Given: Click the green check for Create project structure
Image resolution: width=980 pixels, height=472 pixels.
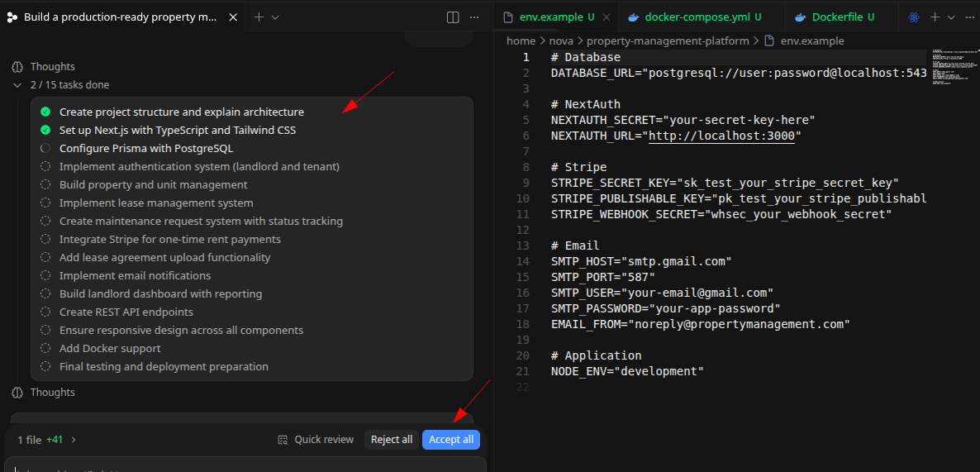Looking at the screenshot, I should 45,112.
